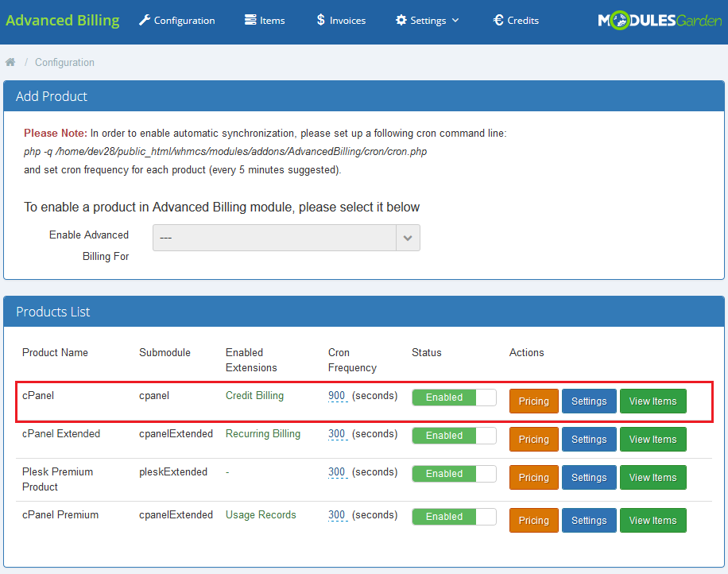Toggle Enabled status for cPanel
Screen dimensions: 728x574
(x=454, y=398)
